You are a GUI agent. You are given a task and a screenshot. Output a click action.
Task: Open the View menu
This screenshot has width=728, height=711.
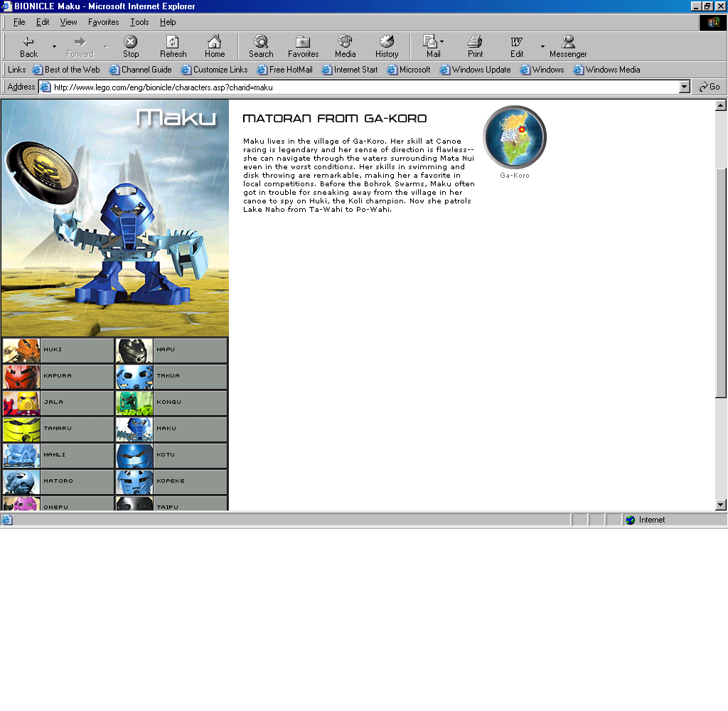(x=68, y=22)
